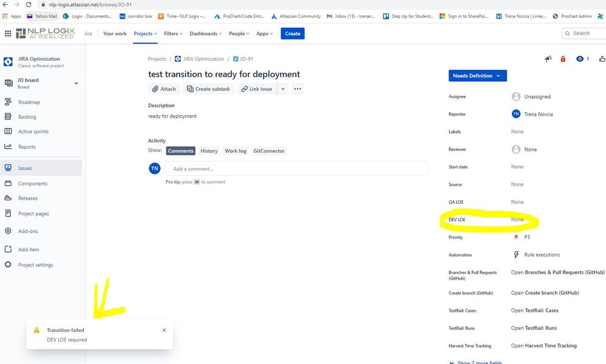Click the Search box
Viewport: 606px width, 364px height.
click(584, 33)
